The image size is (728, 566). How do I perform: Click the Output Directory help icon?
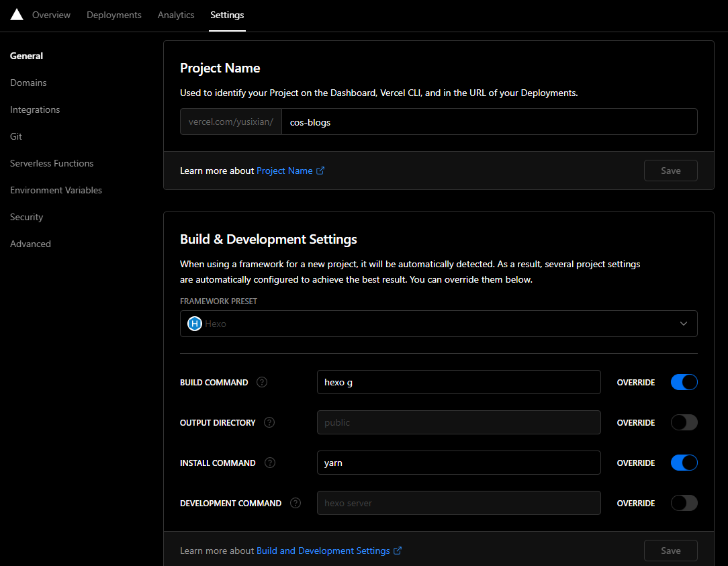point(269,422)
